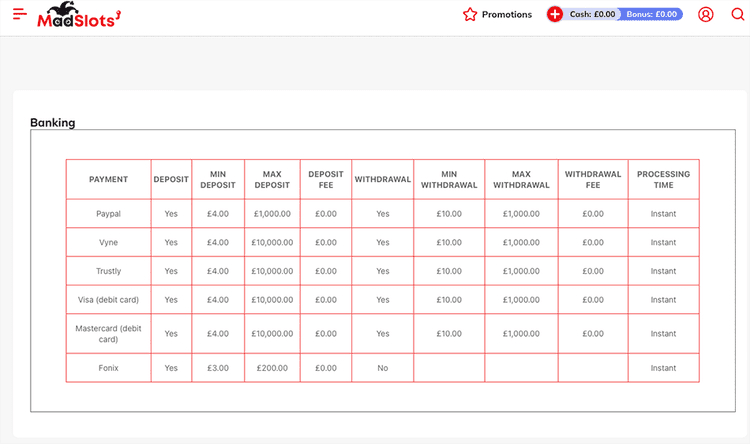
Task: Open the Promotions link
Action: click(507, 14)
